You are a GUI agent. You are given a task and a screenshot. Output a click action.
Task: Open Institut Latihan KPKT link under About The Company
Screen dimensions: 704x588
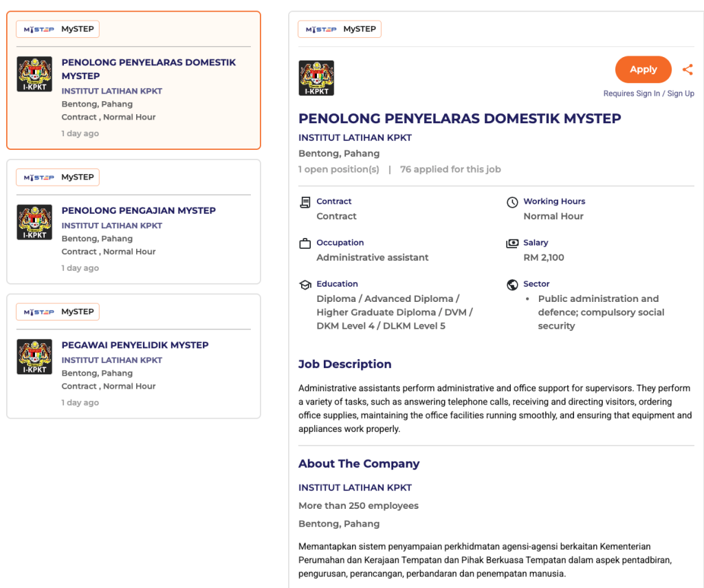(355, 488)
